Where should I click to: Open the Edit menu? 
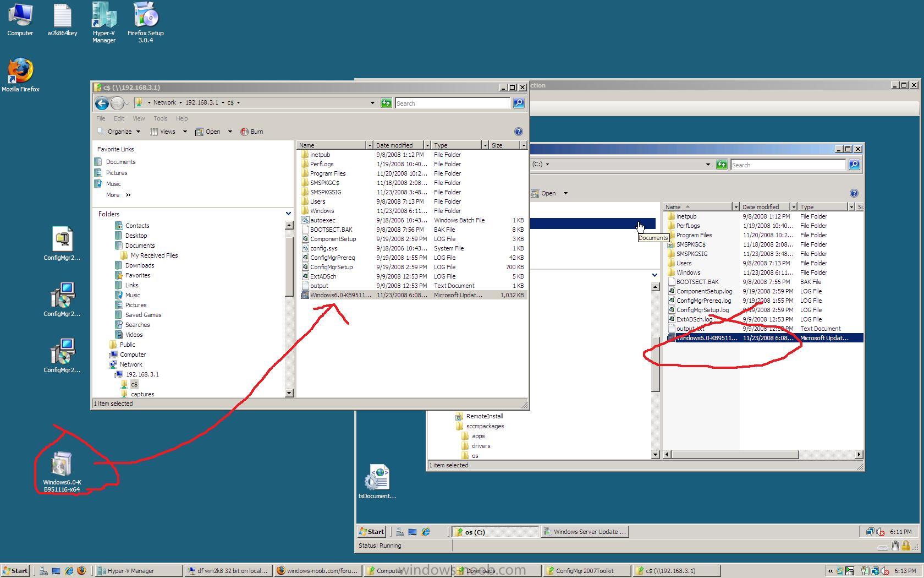119,118
